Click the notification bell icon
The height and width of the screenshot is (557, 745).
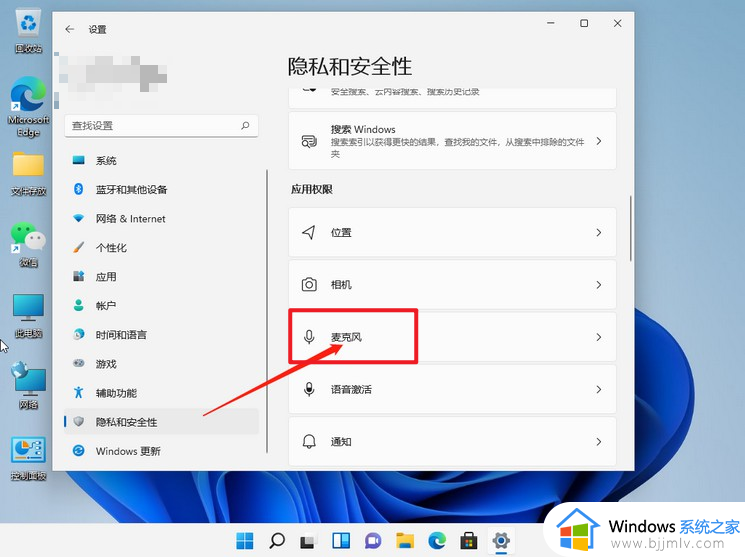pyautogui.click(x=309, y=442)
